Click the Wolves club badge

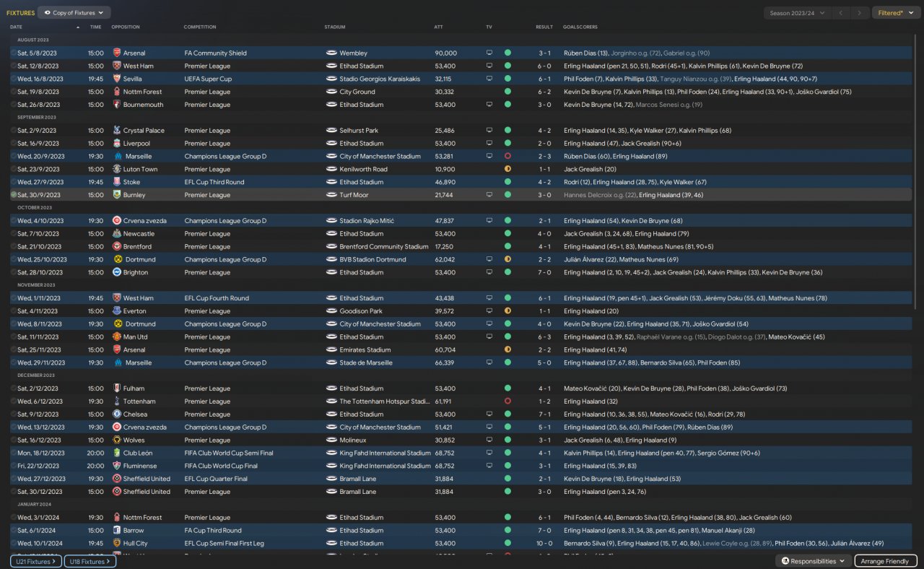(x=118, y=440)
